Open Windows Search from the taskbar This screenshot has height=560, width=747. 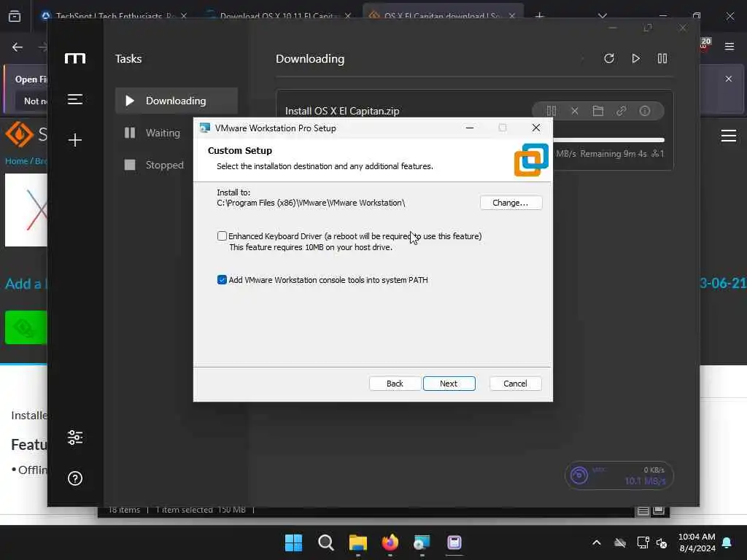[x=326, y=542]
